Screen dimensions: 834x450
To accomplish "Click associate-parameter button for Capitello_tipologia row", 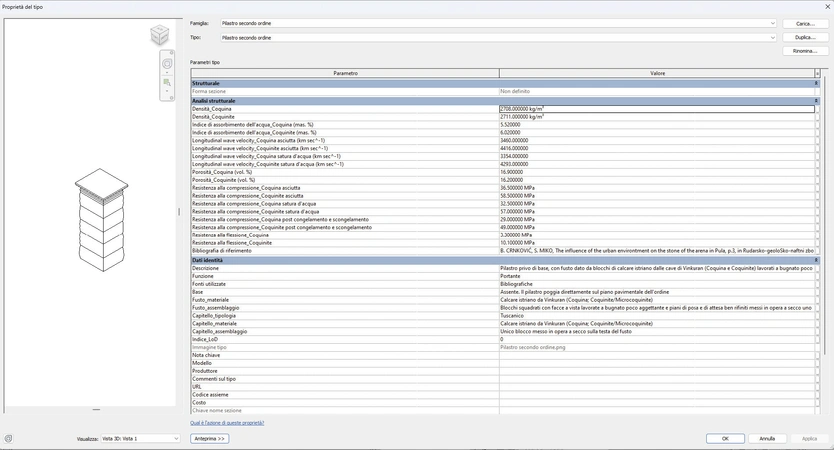I will (817, 316).
